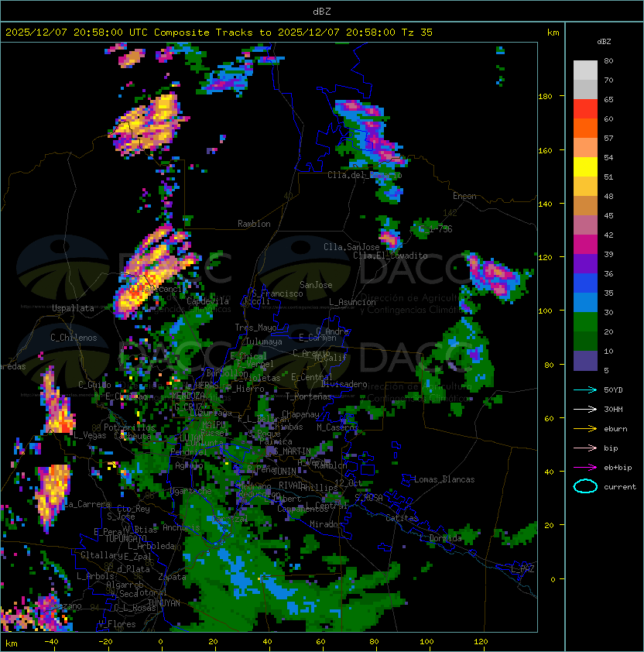644x652 pixels.
Task: Click the cyan 'current' ellipse icon
Action: (585, 486)
